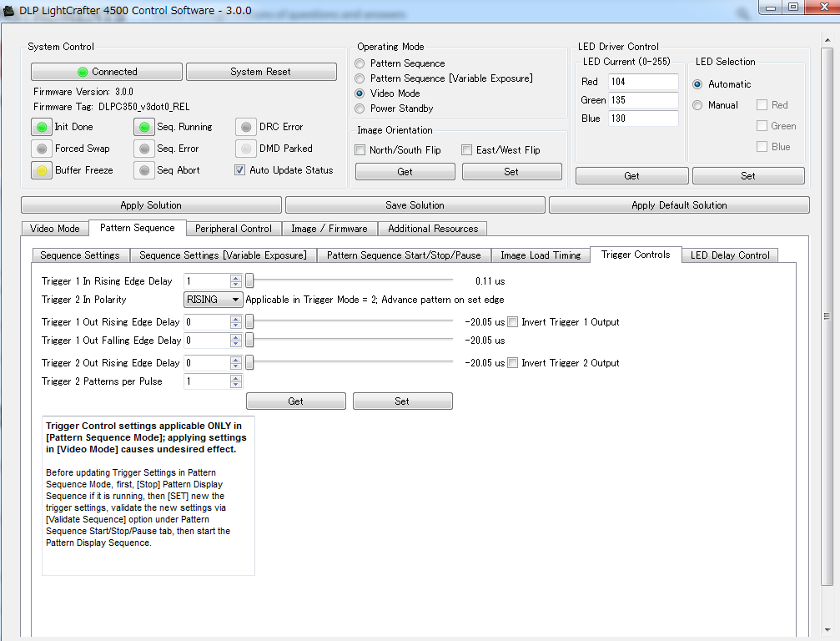This screenshot has height=641, width=840.
Task: Click Get under Image Orientation
Action: click(405, 171)
